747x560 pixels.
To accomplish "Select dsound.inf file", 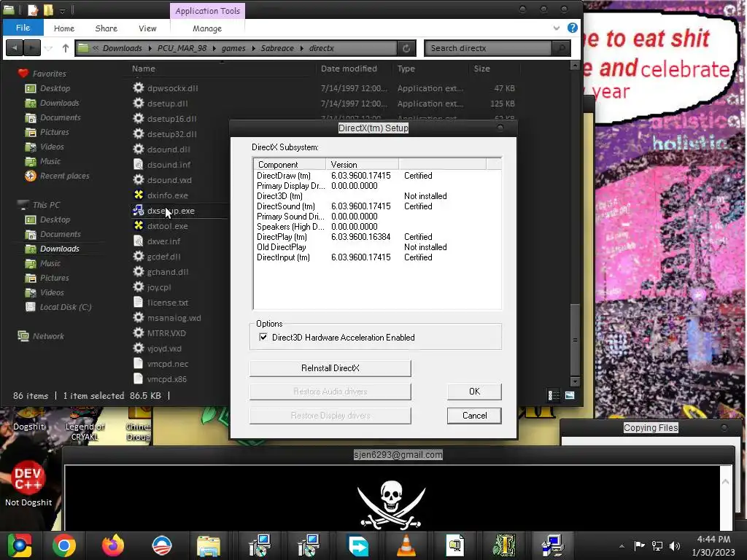I will point(169,164).
